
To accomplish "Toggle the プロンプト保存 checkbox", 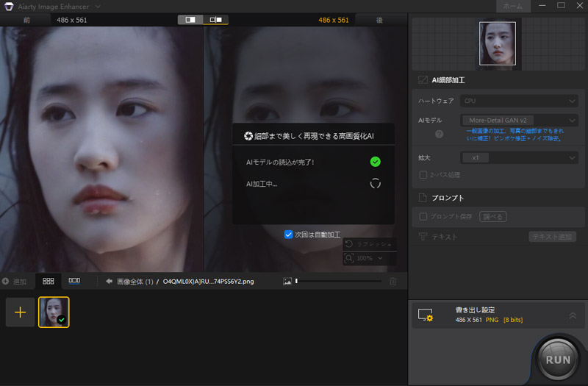I will pyautogui.click(x=423, y=217).
